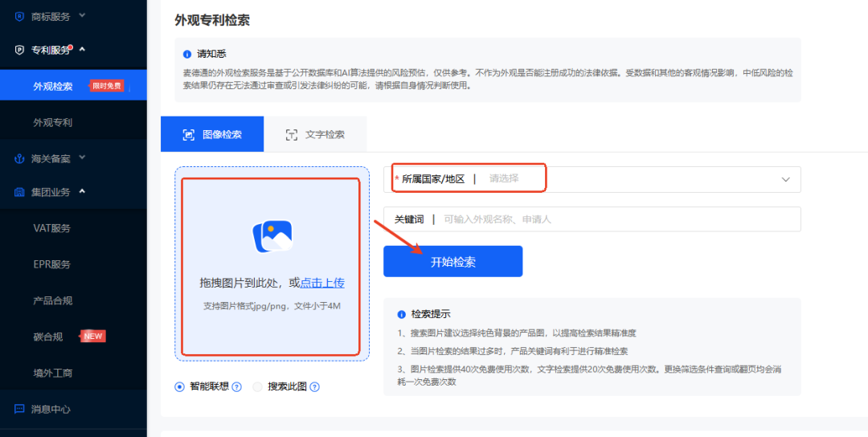Switch to the 图像检索 tab
The width and height of the screenshot is (868, 437).
pos(212,134)
